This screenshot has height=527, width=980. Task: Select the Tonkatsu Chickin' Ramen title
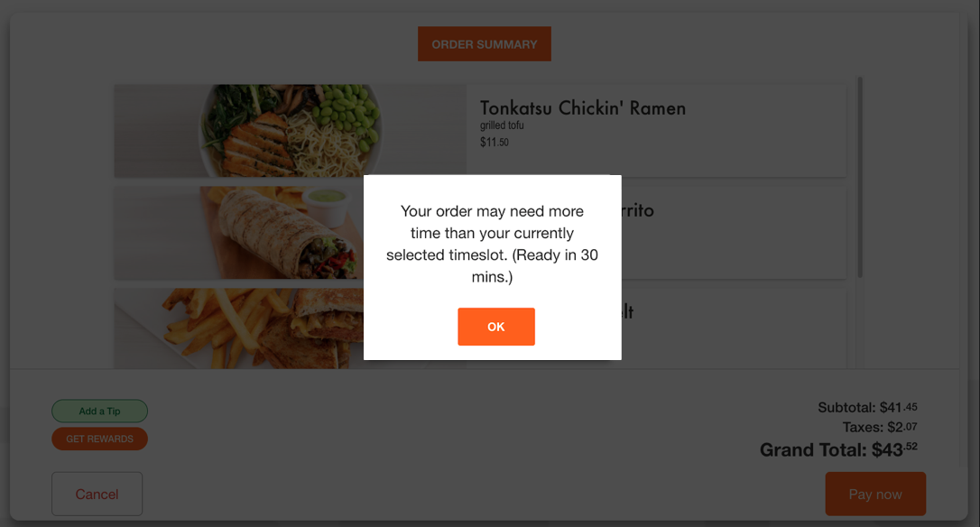pyautogui.click(x=583, y=108)
